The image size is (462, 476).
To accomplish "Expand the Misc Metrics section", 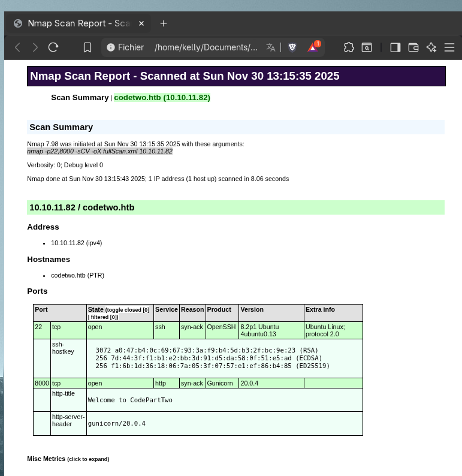I will coord(68,459).
